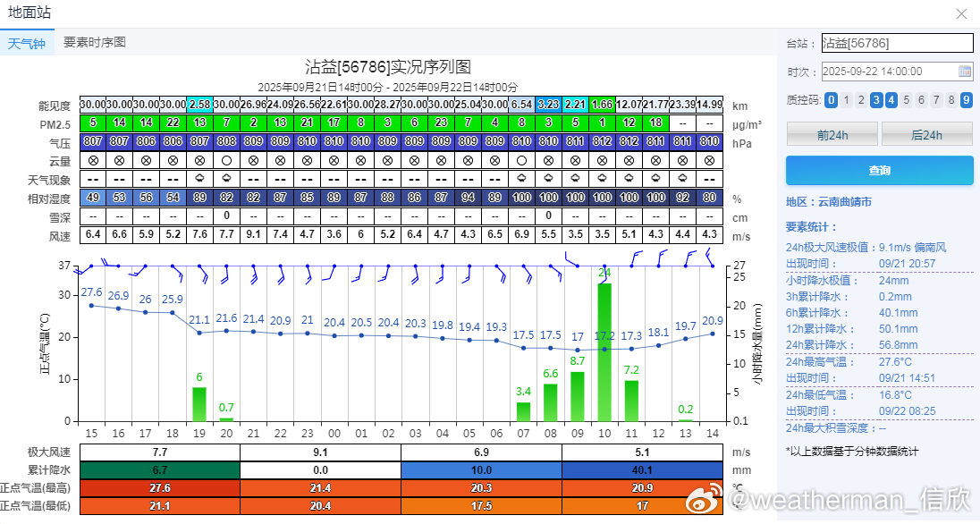Load the next 24h with 后24h

click(927, 134)
